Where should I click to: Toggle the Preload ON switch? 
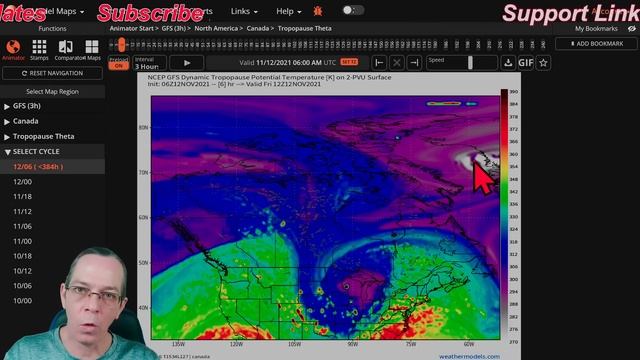pos(119,63)
